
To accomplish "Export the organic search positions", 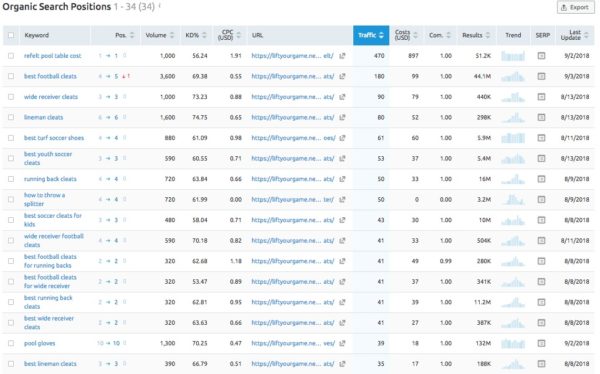I will coord(576,7).
